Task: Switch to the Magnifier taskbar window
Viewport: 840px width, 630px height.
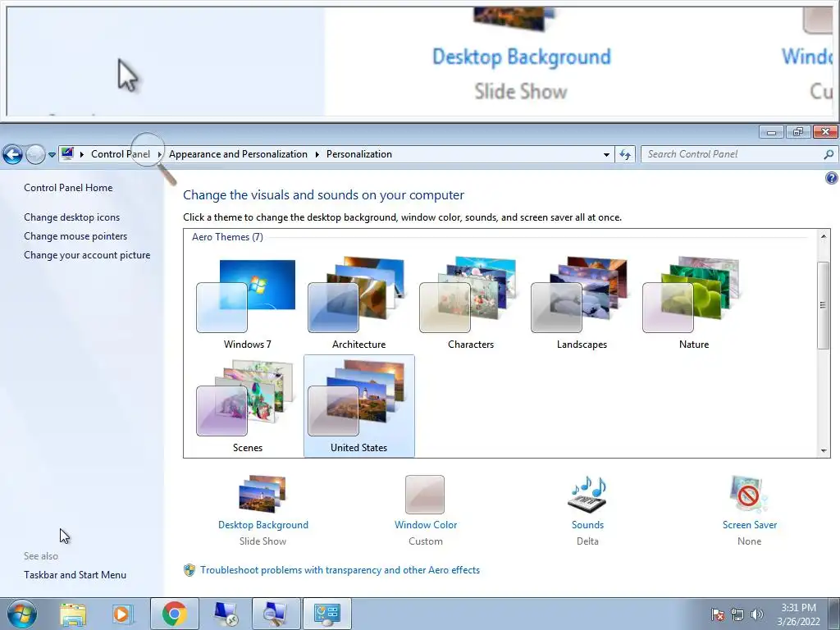Action: pos(276,614)
